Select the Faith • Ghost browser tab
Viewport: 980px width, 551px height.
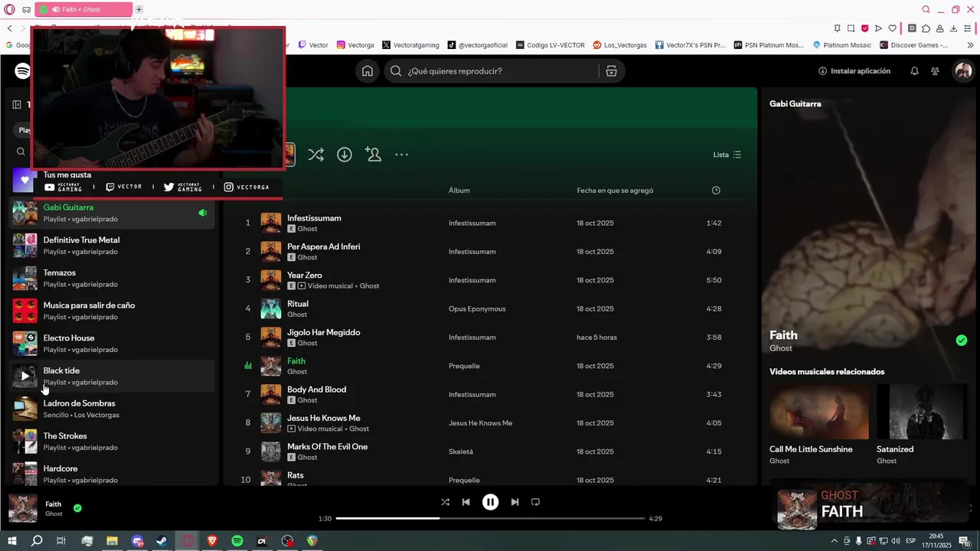83,10
